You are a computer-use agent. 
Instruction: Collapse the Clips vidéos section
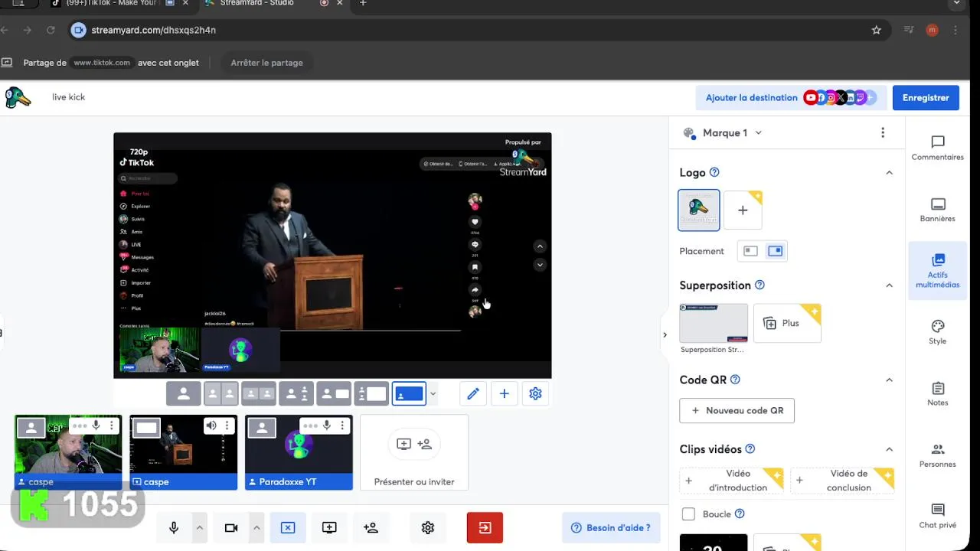coord(889,449)
